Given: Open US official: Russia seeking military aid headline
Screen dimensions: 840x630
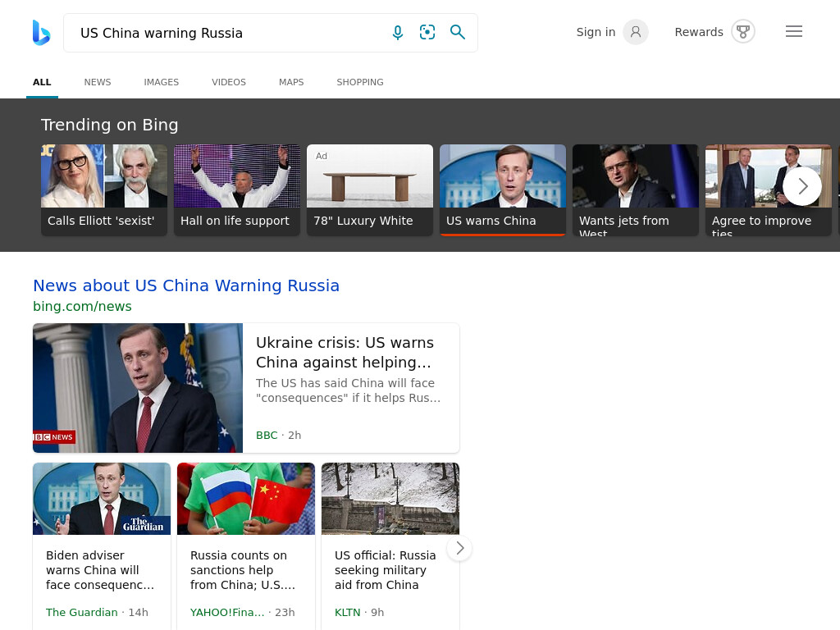Looking at the screenshot, I should (x=386, y=570).
